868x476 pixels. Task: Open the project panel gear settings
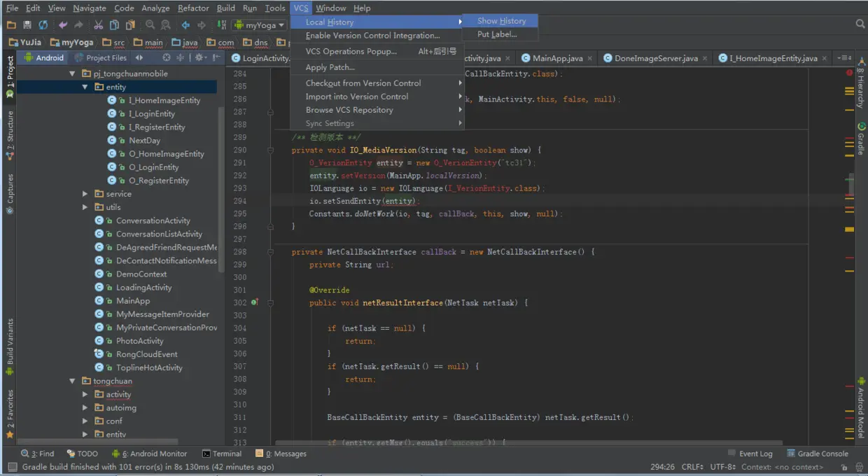click(199, 57)
